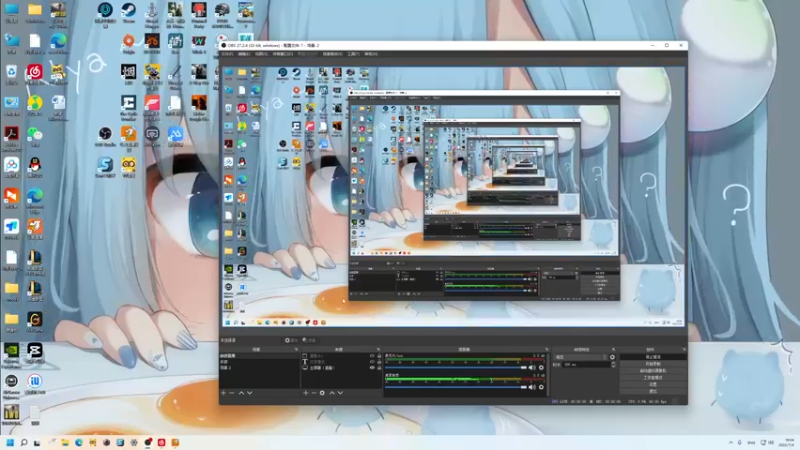
Task: Click the Exit button in Controls
Action: click(x=653, y=391)
